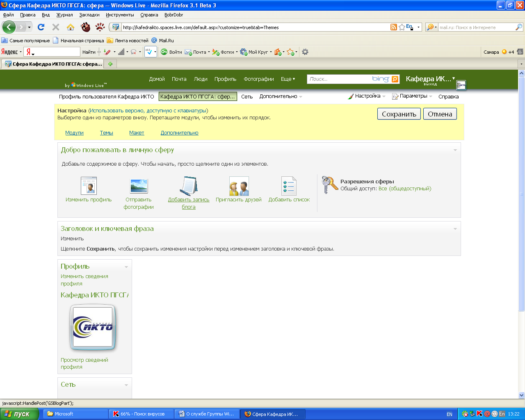
Task: Click Просмотр сведений профиля link
Action: (84, 363)
